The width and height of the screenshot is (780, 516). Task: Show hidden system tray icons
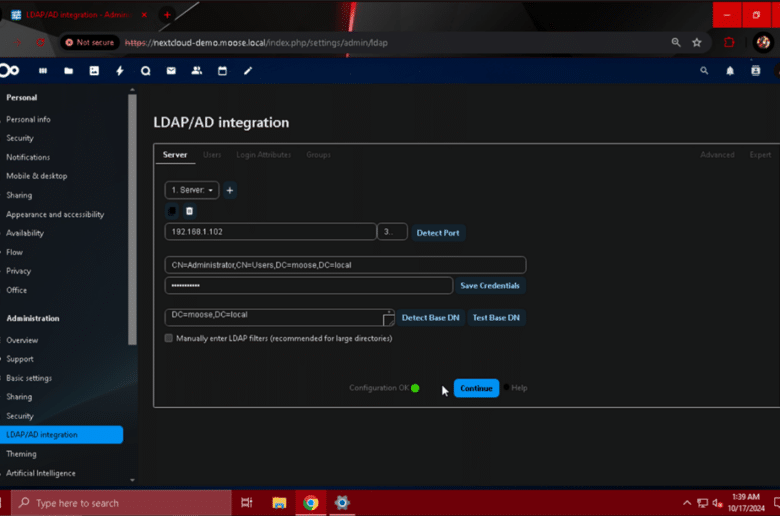tap(687, 503)
